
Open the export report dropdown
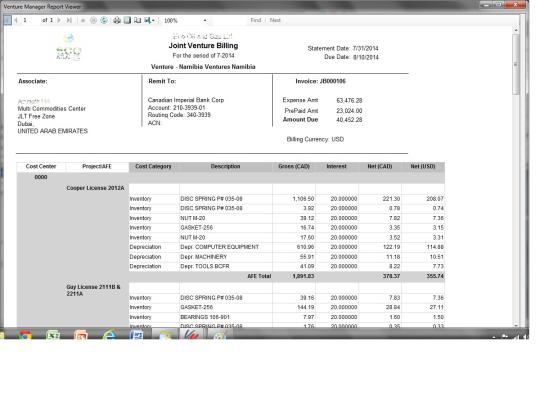coord(149,20)
